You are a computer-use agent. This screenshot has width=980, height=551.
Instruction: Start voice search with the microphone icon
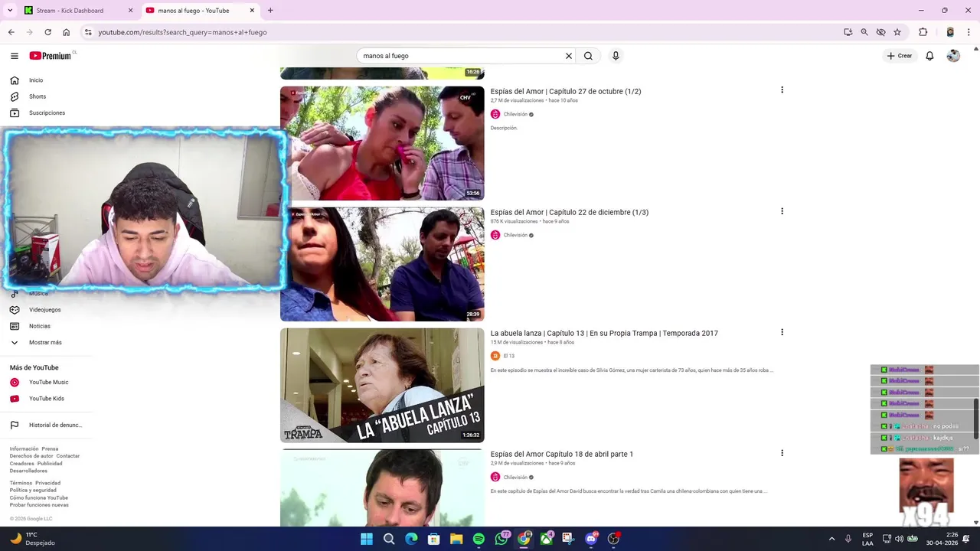(x=616, y=56)
